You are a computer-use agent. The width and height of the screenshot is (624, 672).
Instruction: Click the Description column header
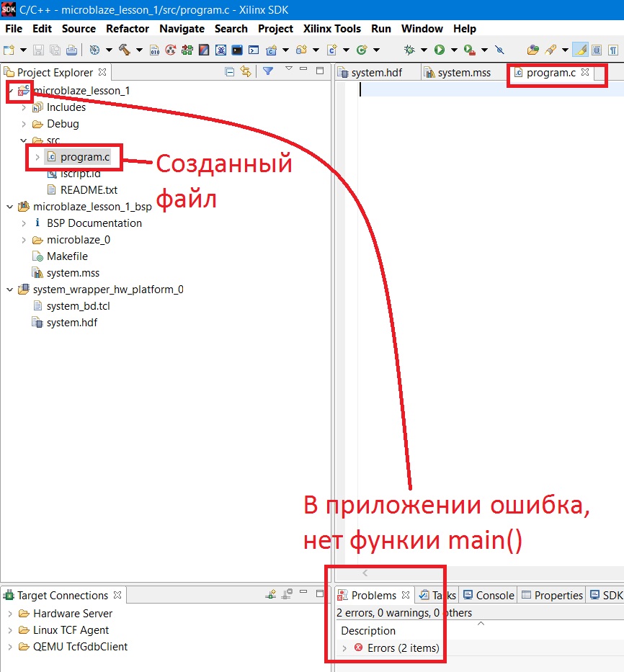point(368,630)
